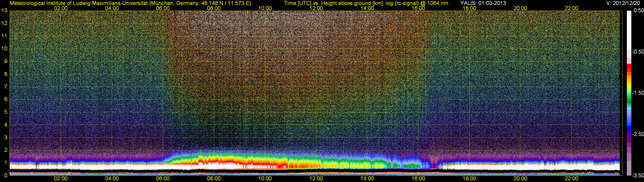The height and width of the screenshot is (182, 644).
Task: Click the height axis label 0
Action: click(x=6, y=176)
